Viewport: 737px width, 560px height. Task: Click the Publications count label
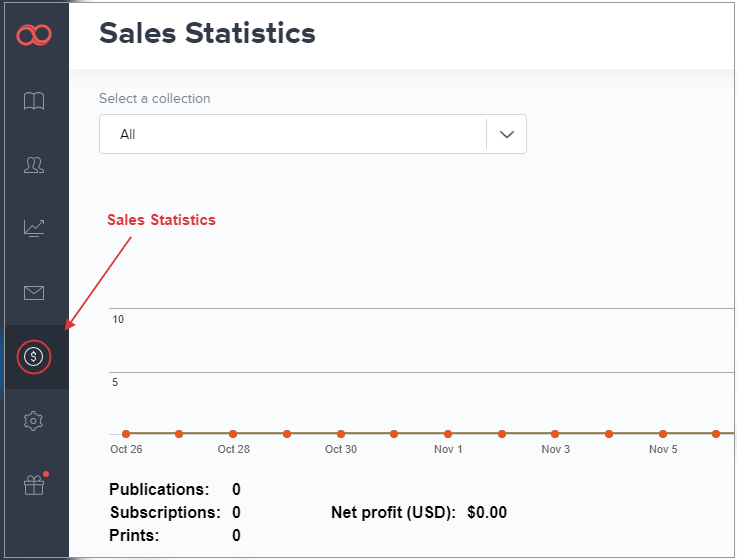[x=159, y=490]
